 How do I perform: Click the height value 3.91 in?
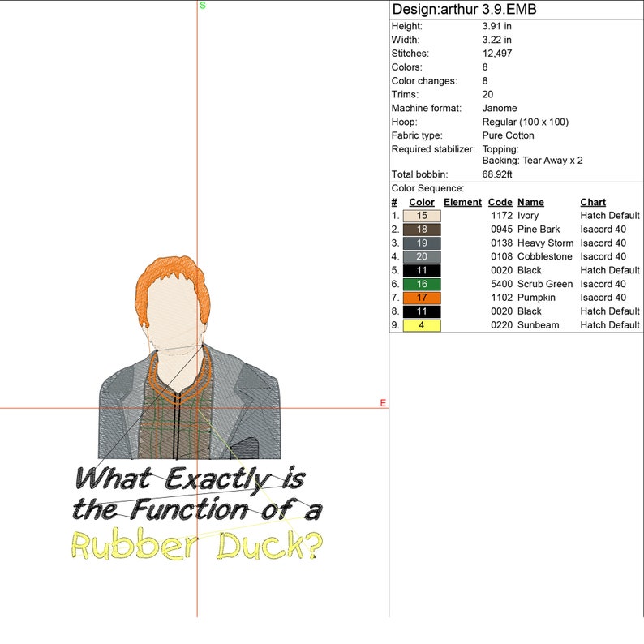(496, 26)
